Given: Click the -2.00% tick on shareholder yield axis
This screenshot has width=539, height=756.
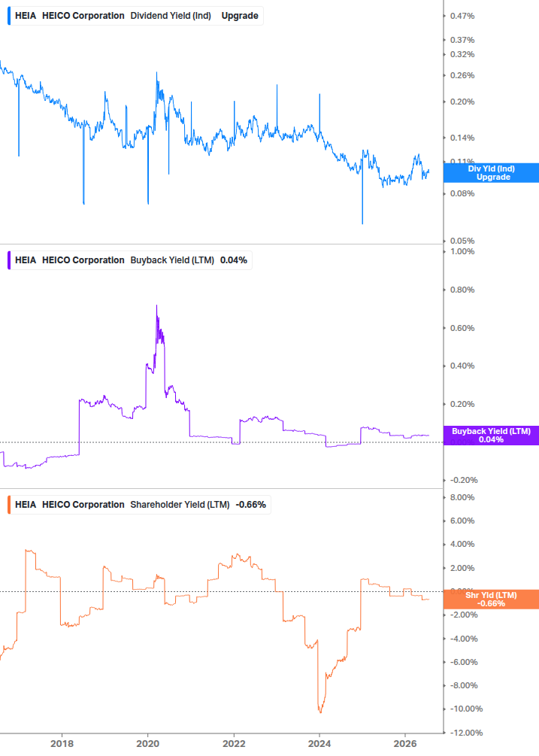Looking at the screenshot, I should 464,615.
